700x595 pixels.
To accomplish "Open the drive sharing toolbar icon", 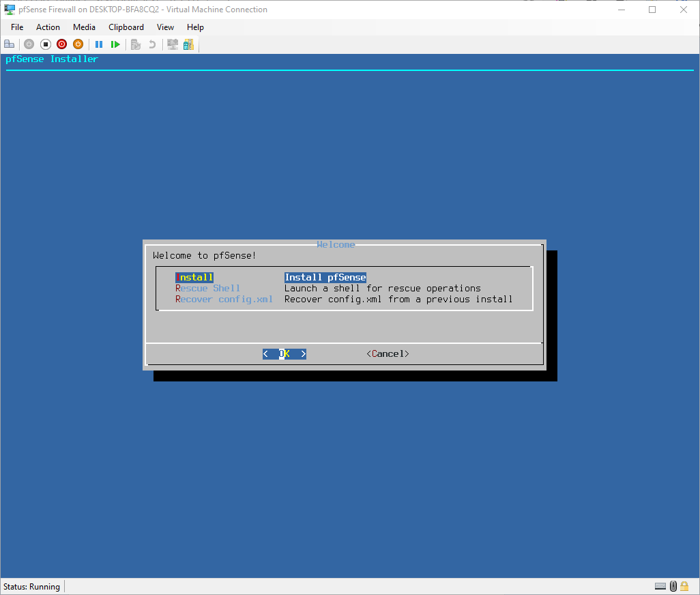I will click(189, 44).
